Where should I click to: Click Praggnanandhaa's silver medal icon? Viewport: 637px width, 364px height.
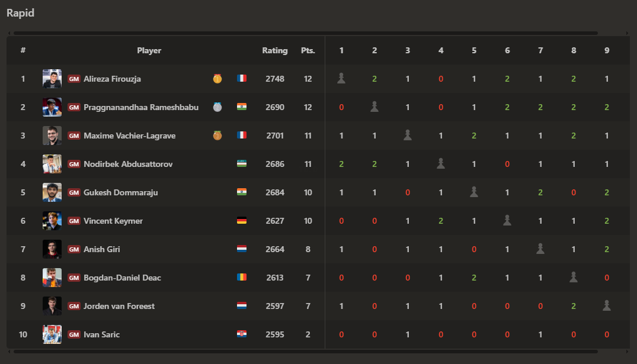click(x=217, y=107)
